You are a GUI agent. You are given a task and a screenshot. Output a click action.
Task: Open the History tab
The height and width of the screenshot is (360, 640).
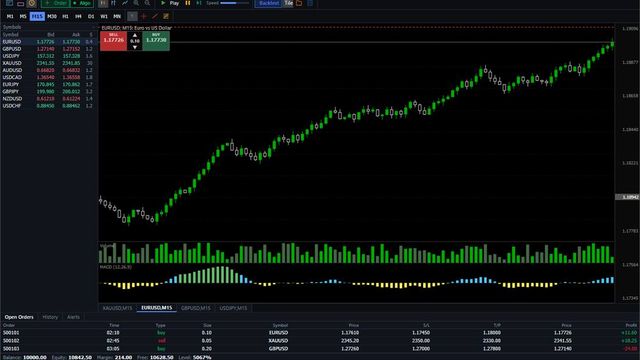(50, 317)
